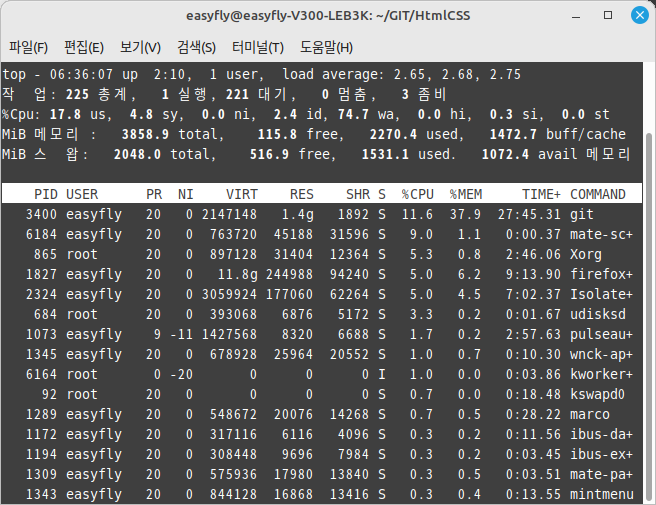Click the 225 total tasks count
The width and height of the screenshot is (656, 505).
click(77, 95)
